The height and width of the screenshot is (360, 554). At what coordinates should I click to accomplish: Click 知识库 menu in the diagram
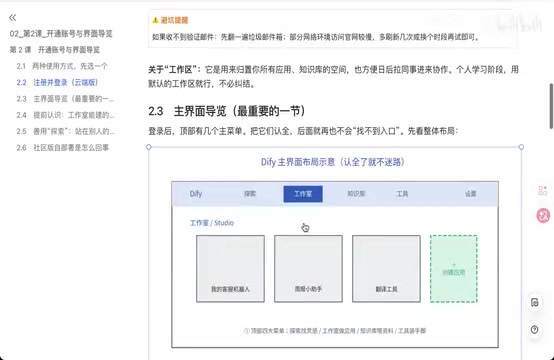356,194
